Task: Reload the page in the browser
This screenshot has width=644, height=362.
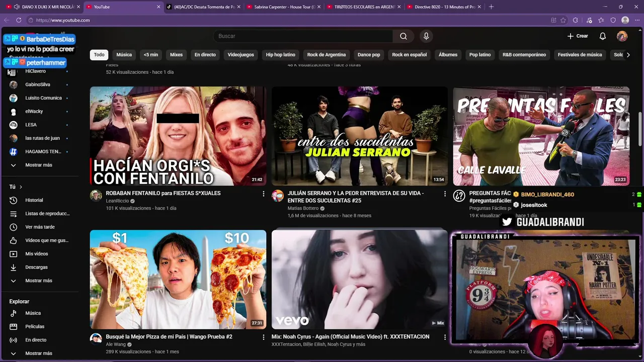Action: click(x=19, y=20)
